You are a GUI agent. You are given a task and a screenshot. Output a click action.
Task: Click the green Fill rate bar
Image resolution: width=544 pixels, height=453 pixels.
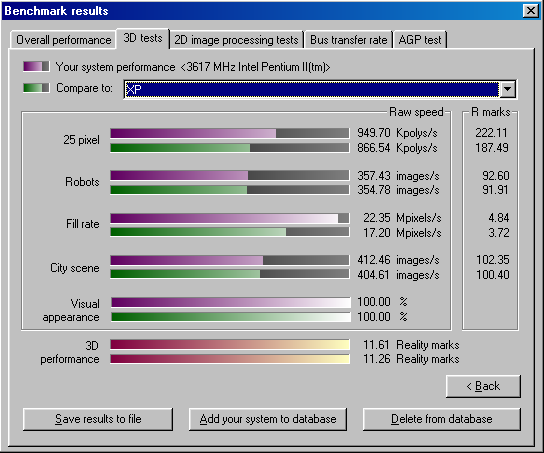pos(230,232)
